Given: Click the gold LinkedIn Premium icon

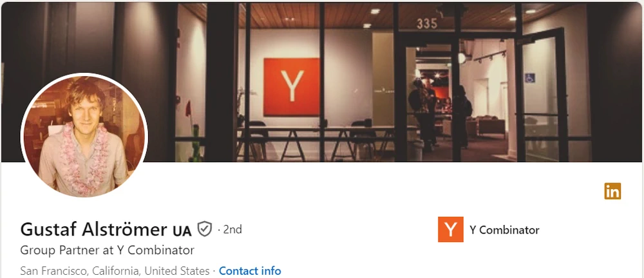Looking at the screenshot, I should pyautogui.click(x=612, y=191).
